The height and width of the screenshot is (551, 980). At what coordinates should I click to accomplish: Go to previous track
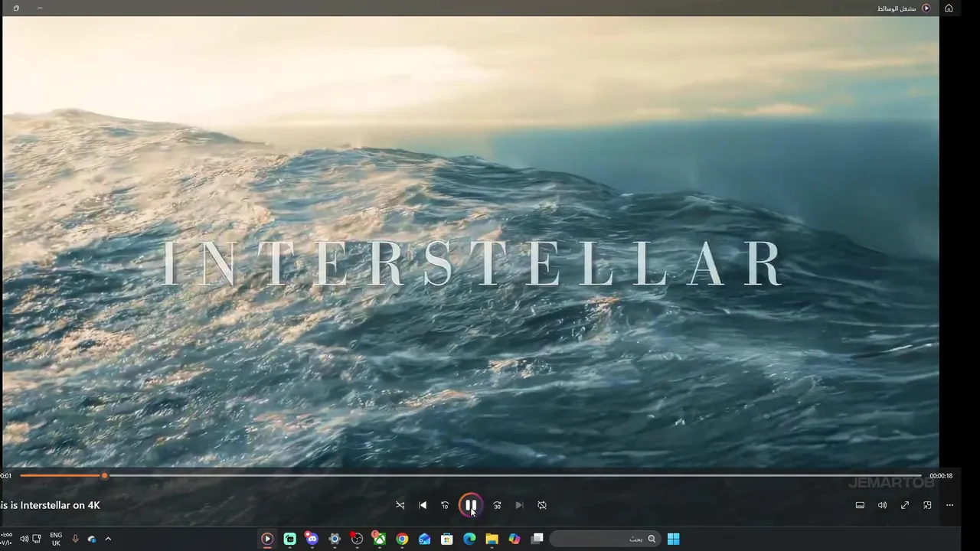pyautogui.click(x=423, y=505)
